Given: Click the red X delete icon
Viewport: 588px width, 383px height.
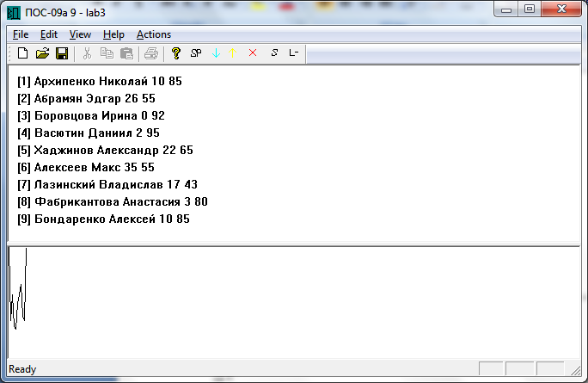Looking at the screenshot, I should point(253,53).
